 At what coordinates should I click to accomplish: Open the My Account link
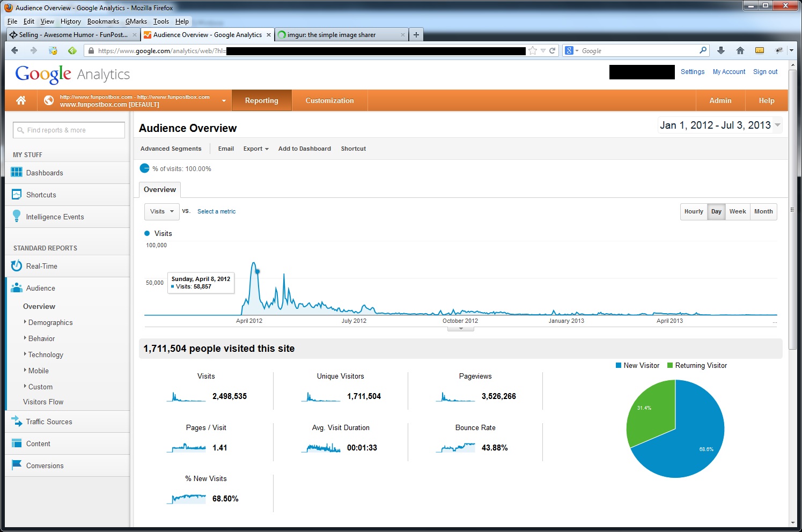[729, 72]
